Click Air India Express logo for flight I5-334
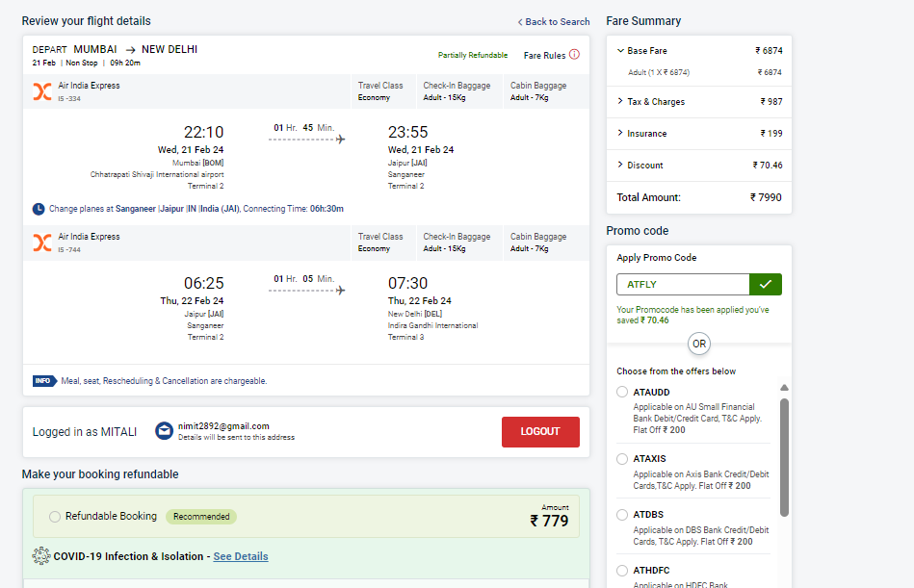914x588 pixels. pyautogui.click(x=42, y=91)
